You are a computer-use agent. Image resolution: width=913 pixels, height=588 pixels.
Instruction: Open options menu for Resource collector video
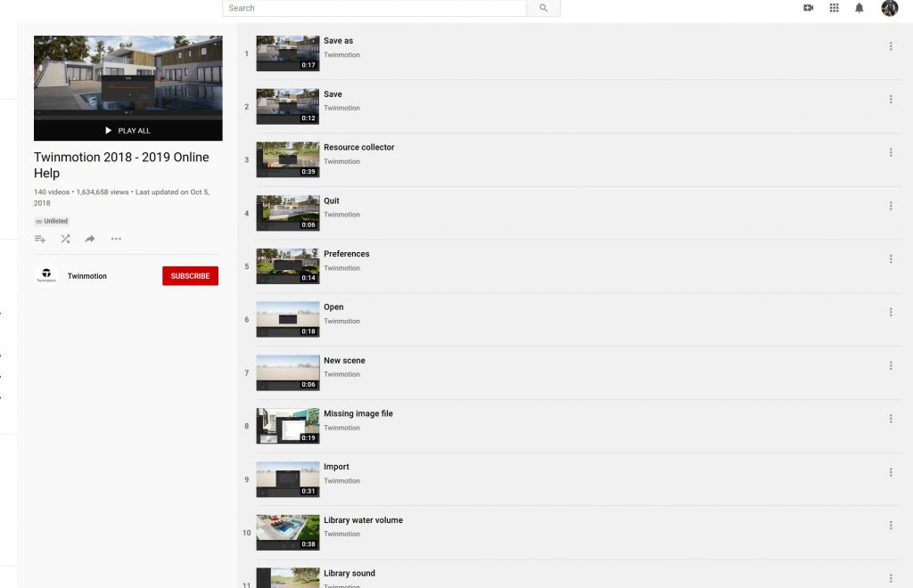(891, 152)
